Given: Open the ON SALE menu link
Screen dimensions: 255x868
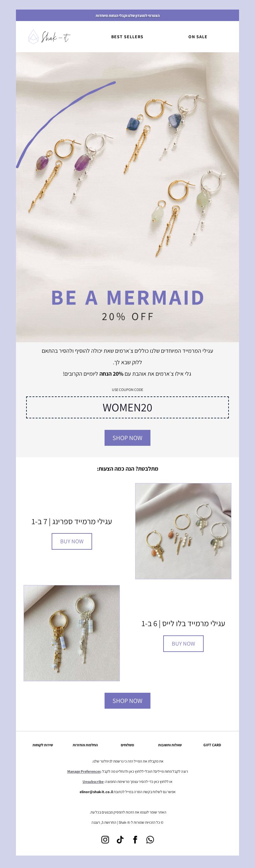Looking at the screenshot, I should (198, 37).
